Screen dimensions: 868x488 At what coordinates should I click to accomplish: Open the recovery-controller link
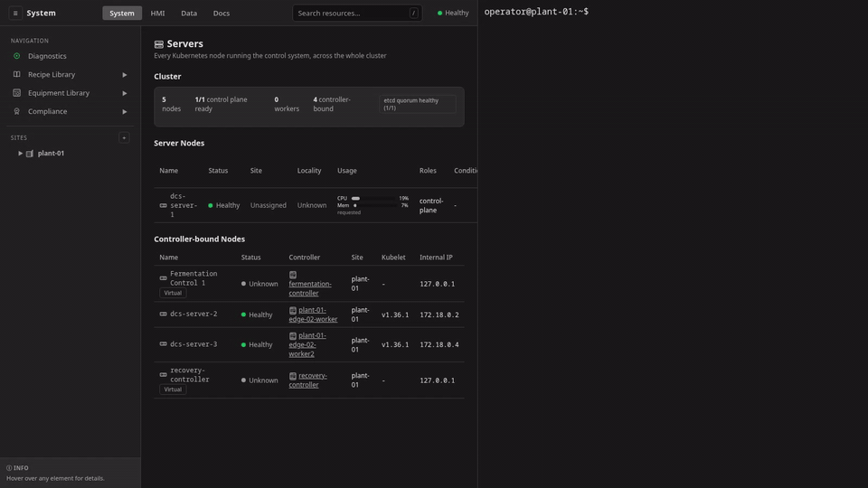pos(308,380)
